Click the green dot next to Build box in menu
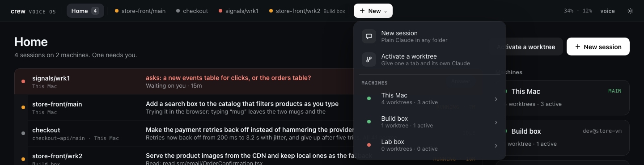The width and height of the screenshot is (644, 165). pyautogui.click(x=369, y=122)
